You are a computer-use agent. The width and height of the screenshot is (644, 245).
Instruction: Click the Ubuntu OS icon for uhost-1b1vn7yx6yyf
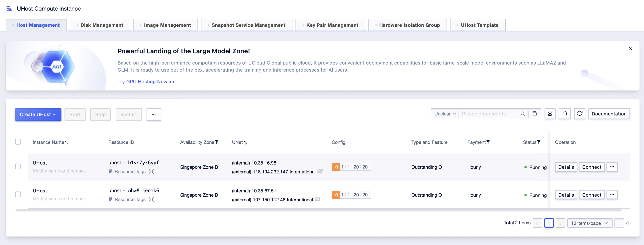pos(336,167)
